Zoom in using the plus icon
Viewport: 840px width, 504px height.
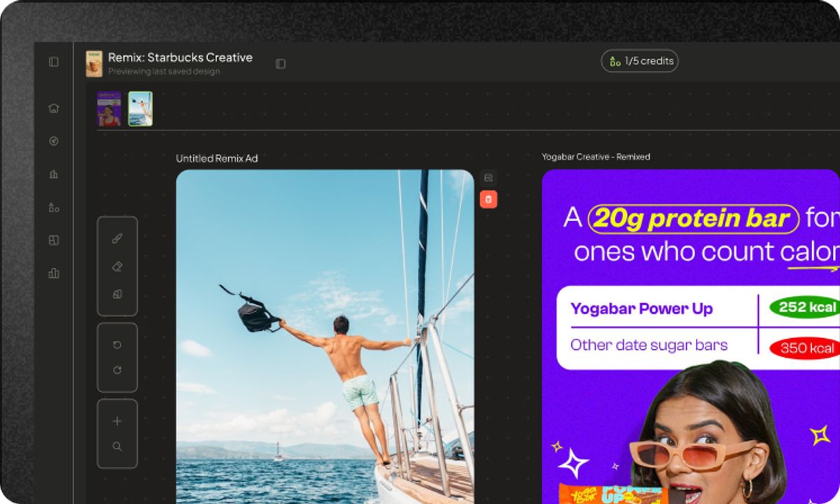tap(117, 421)
